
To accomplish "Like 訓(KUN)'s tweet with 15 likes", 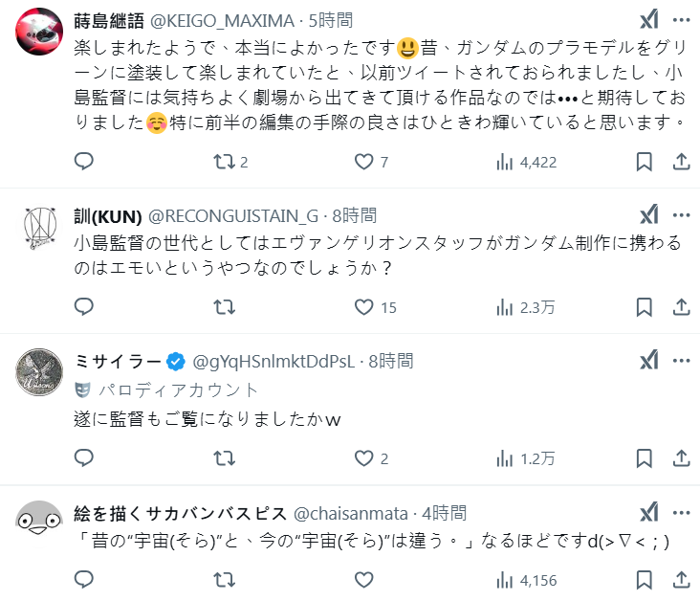I will 364,307.
